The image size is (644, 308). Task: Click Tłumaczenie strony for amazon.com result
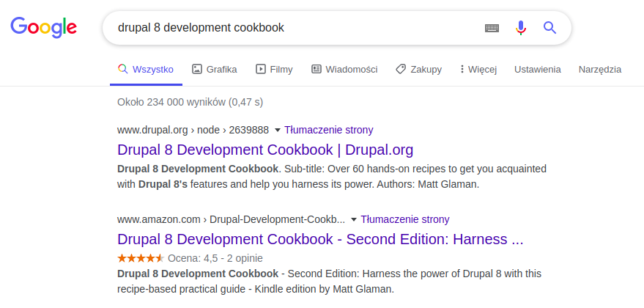[x=405, y=219]
